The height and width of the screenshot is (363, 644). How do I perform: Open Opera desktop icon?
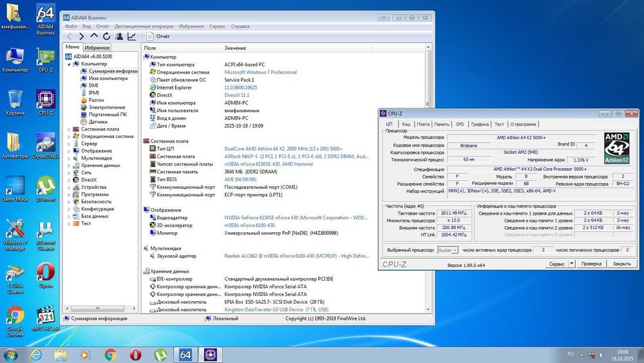click(x=46, y=275)
